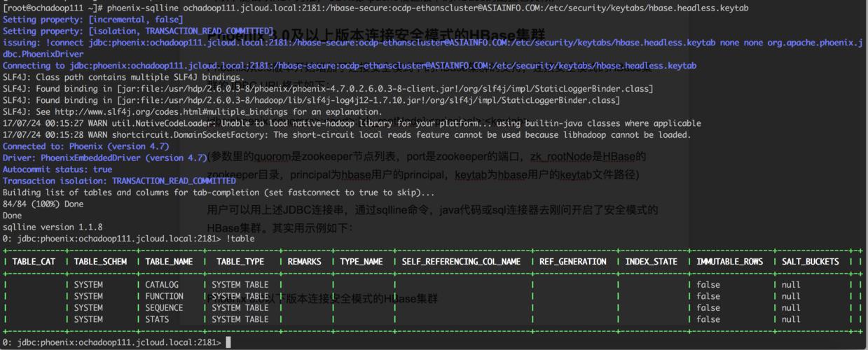Click SYSTEM schema in the STATS row
Screen dimensions: 868x350
tap(88, 319)
